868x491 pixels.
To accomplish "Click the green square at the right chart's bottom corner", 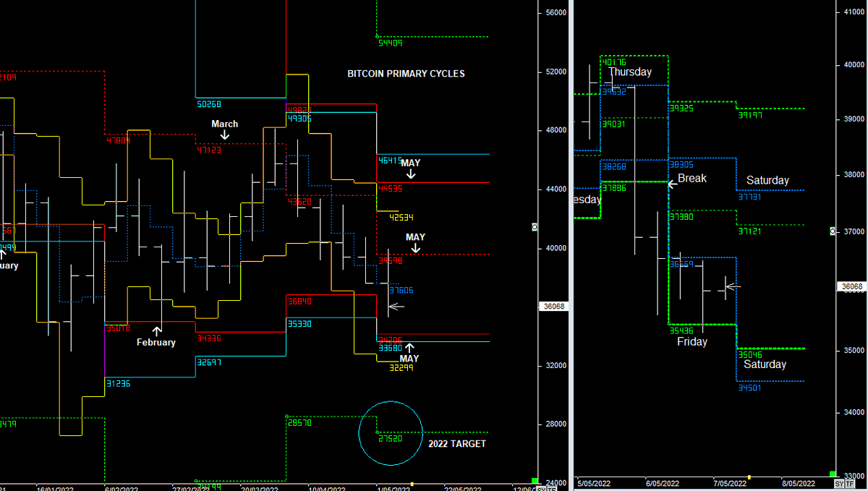I will 833,474.
